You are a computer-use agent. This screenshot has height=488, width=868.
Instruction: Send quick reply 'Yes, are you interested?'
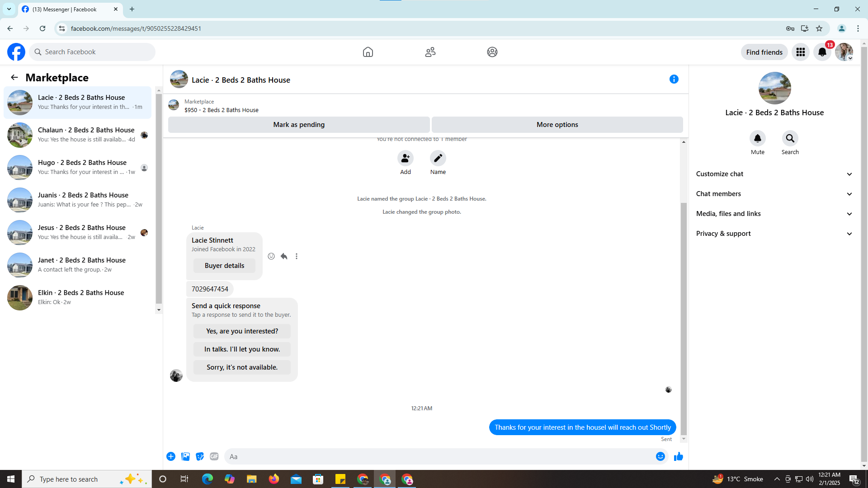[242, 331]
